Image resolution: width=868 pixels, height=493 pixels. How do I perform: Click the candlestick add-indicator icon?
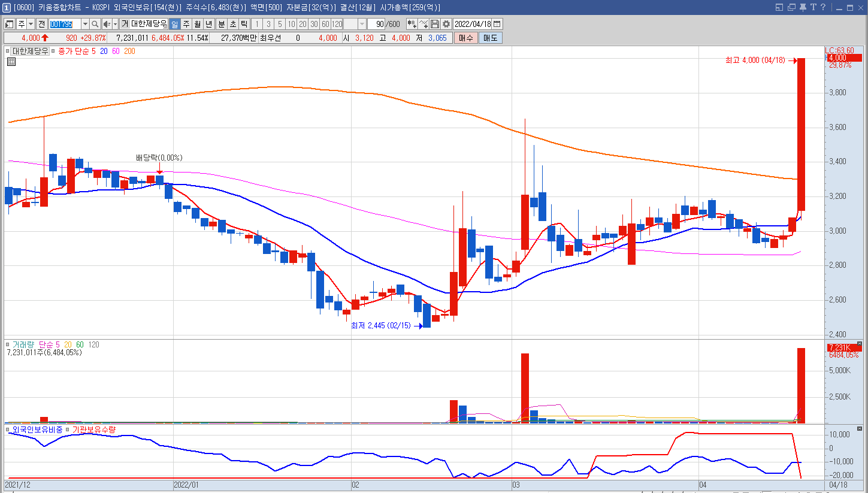point(412,24)
